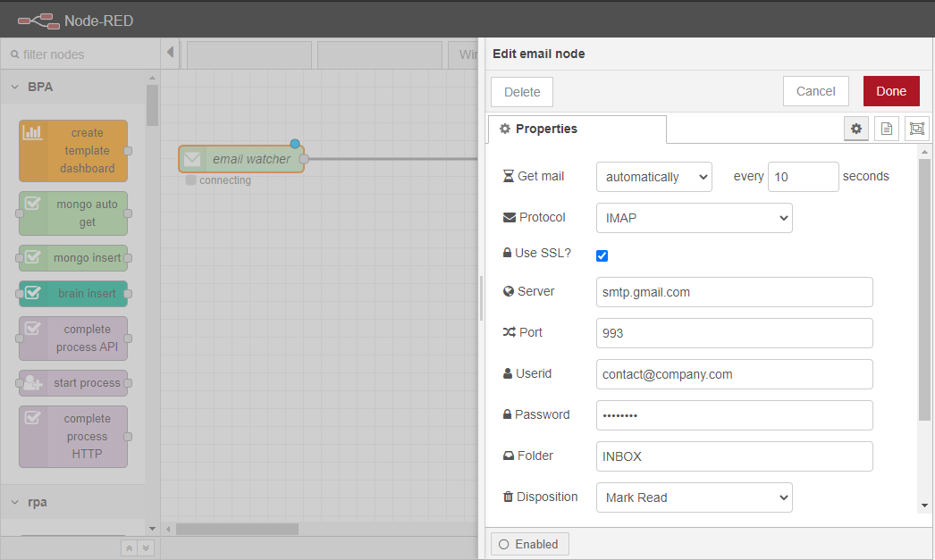Click the Server input field
Image resolution: width=935 pixels, height=560 pixels.
[735, 292]
